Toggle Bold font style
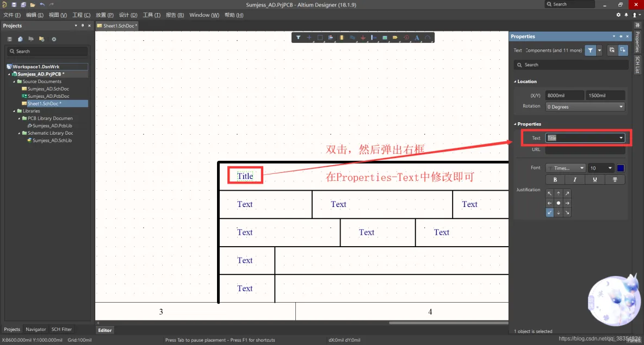This screenshot has width=644, height=345. (555, 180)
